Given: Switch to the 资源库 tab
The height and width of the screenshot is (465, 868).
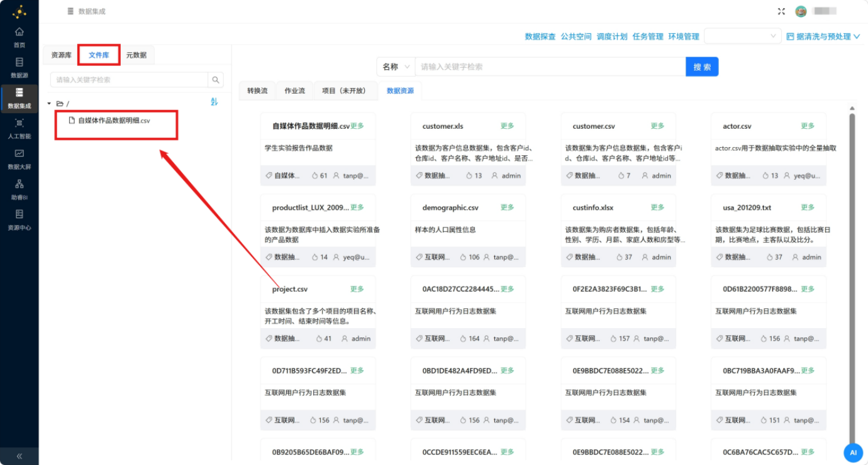Looking at the screenshot, I should [62, 55].
